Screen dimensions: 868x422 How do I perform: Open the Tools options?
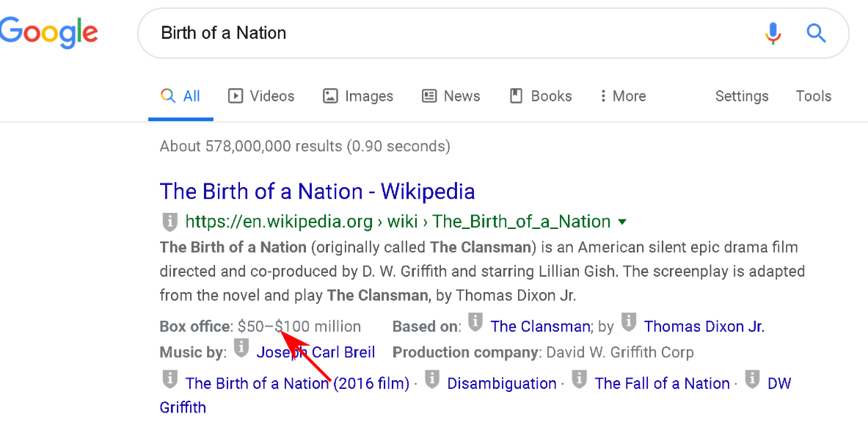pyautogui.click(x=813, y=96)
